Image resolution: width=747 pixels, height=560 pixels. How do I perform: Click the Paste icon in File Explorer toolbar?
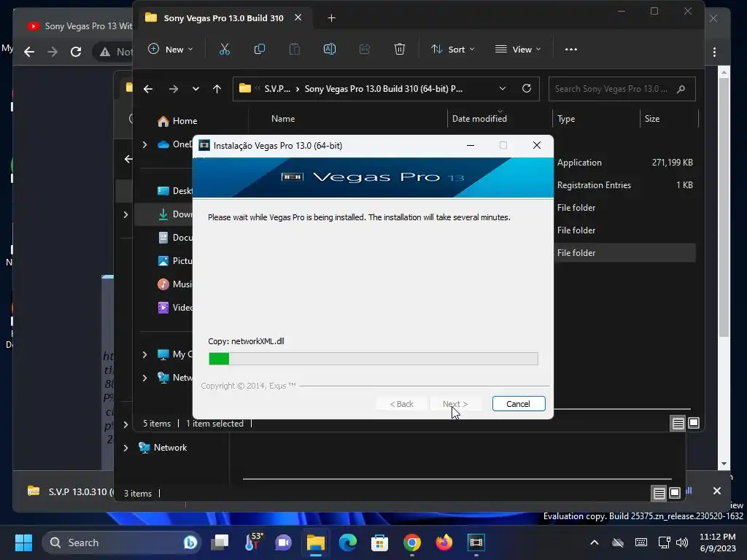295,49
